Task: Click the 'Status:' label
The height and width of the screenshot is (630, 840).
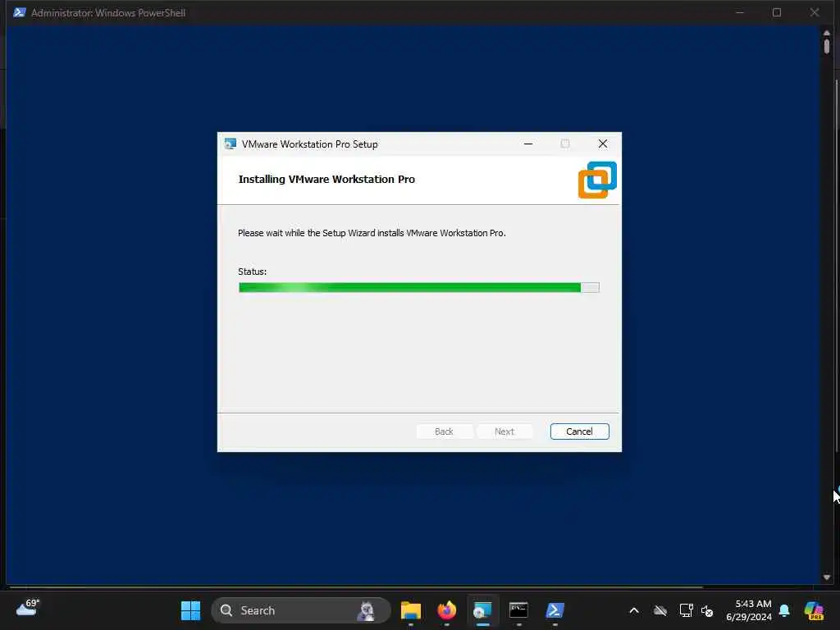Action: 253,272
